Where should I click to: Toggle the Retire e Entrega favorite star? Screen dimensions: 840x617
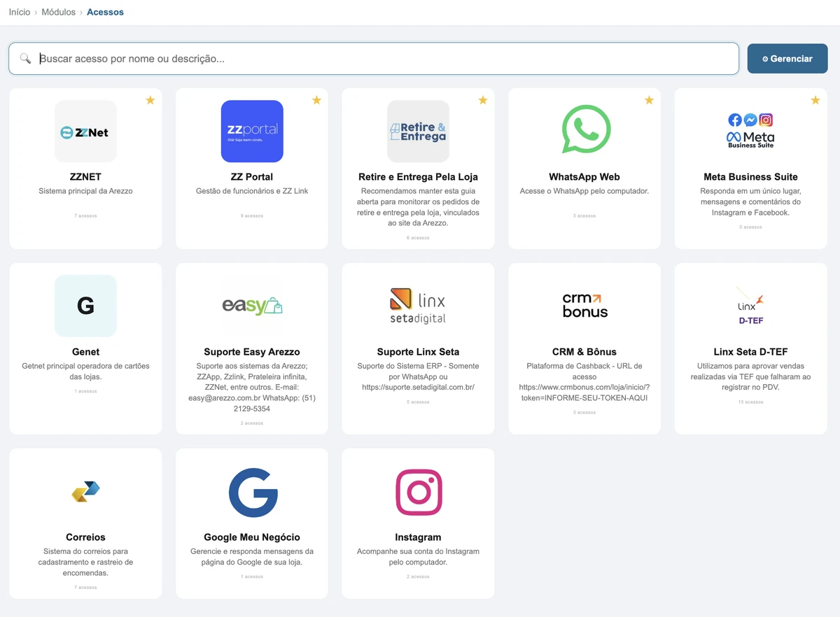coord(482,100)
